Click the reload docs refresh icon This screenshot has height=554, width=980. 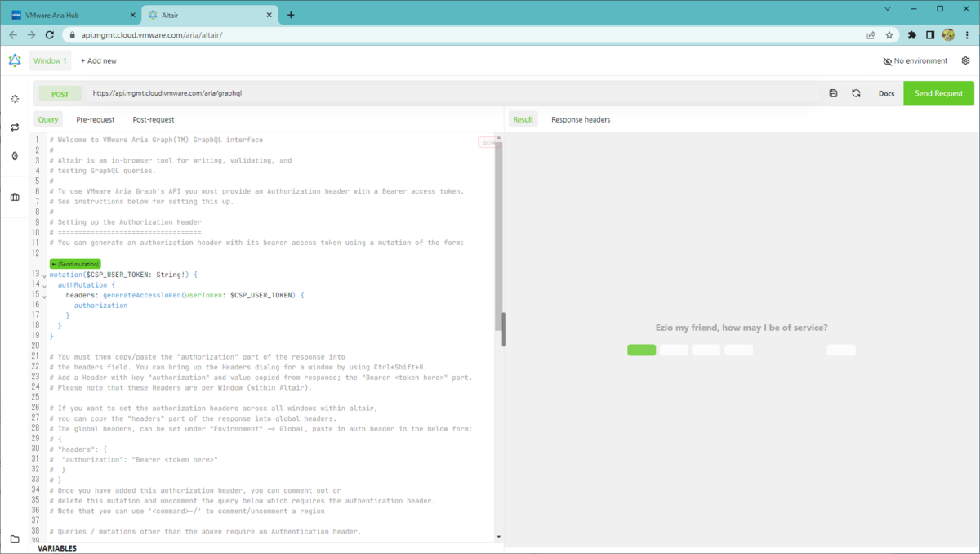856,93
